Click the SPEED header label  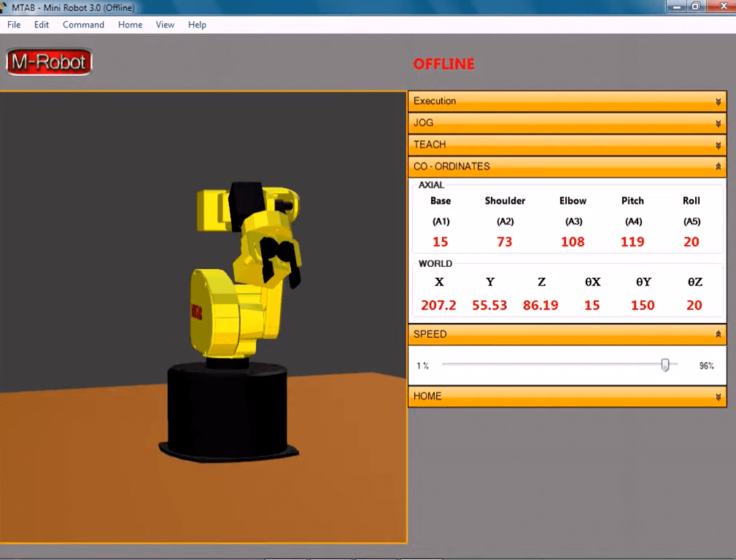pyautogui.click(x=430, y=334)
